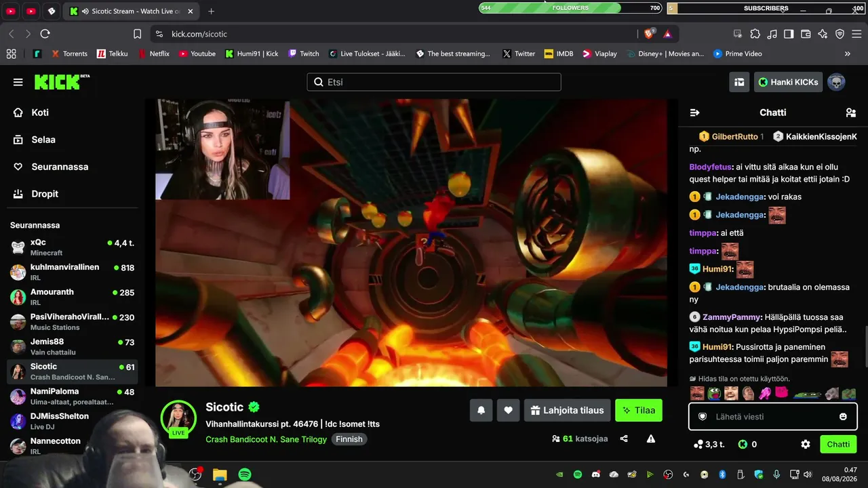
Task: Open PasiViherahoVirall channel in sidebar
Action: click(x=73, y=322)
